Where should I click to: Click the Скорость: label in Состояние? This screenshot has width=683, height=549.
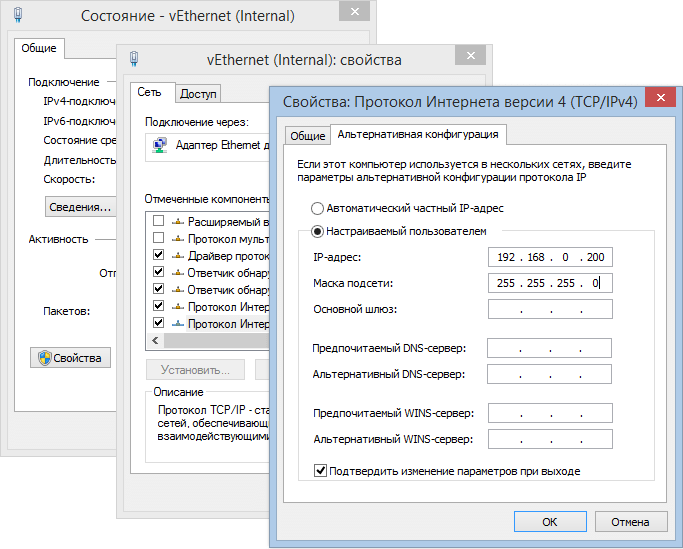point(69,179)
